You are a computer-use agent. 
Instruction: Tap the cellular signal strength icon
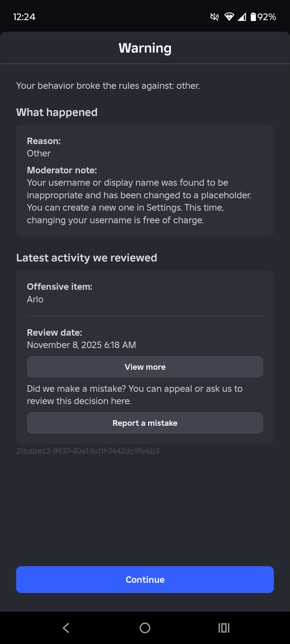click(x=242, y=17)
